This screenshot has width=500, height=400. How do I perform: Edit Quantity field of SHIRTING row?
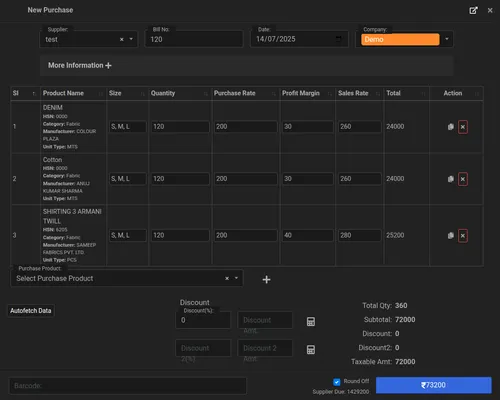coord(180,236)
